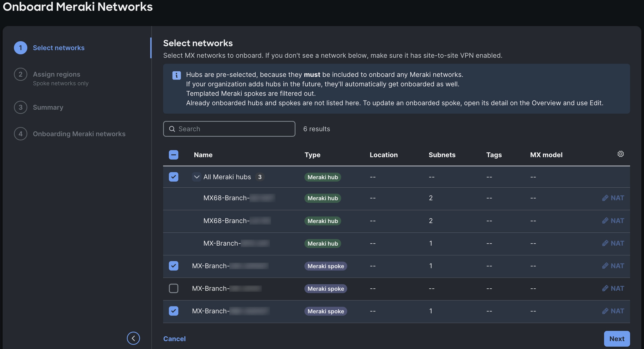Sort by the Type column header
Viewport: 644px width, 349px height.
point(312,155)
